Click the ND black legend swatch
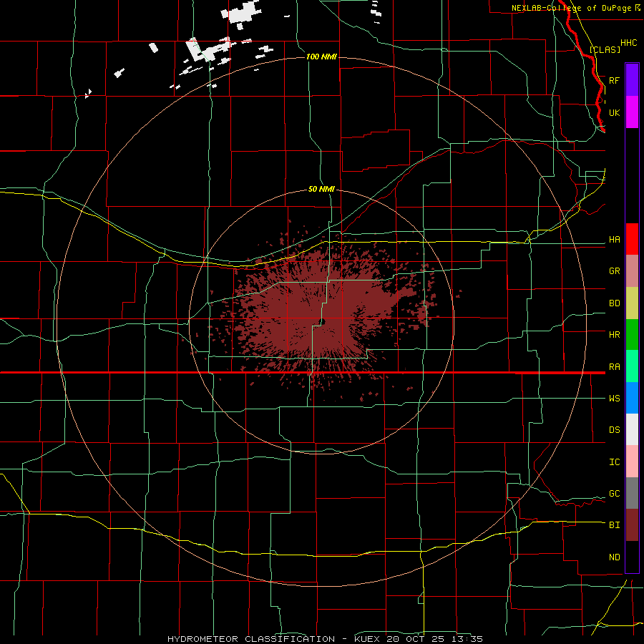 pos(632,557)
